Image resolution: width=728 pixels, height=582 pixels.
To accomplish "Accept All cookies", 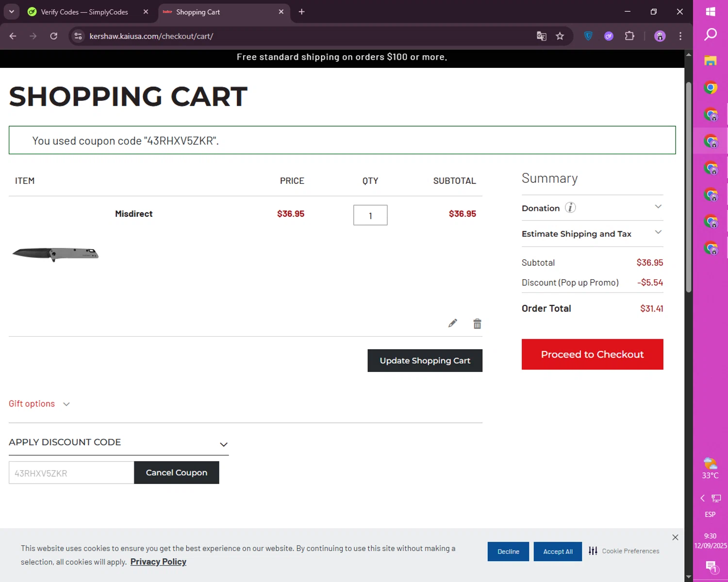I will [x=558, y=551].
